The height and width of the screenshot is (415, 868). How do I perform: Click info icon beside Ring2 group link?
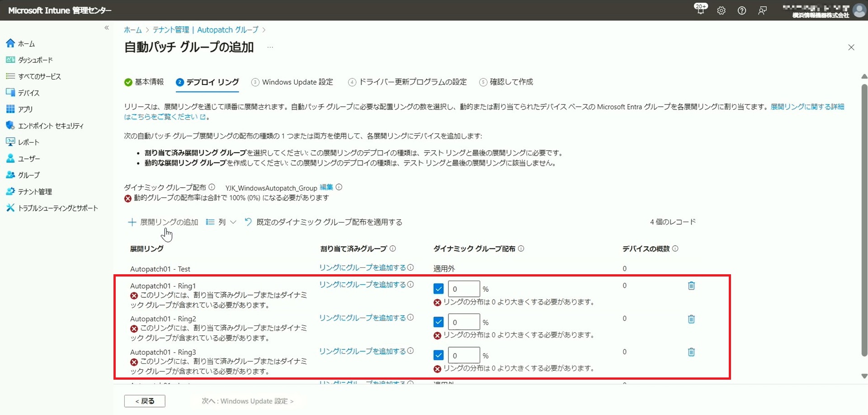pyautogui.click(x=410, y=317)
